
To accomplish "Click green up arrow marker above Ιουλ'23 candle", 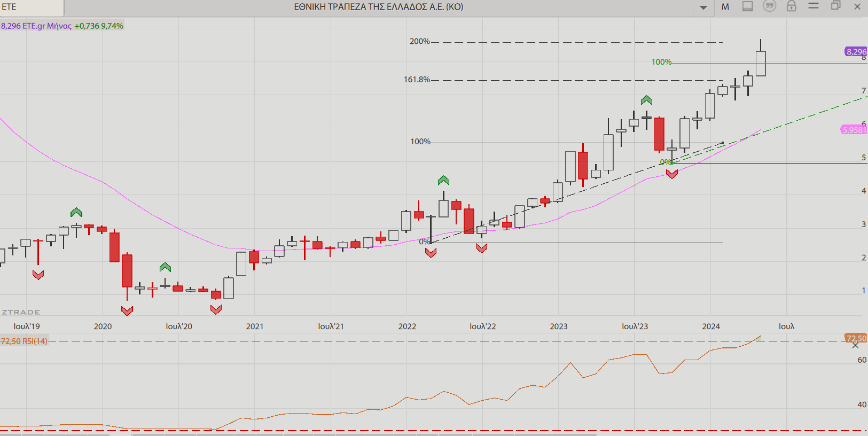I will tap(646, 100).
